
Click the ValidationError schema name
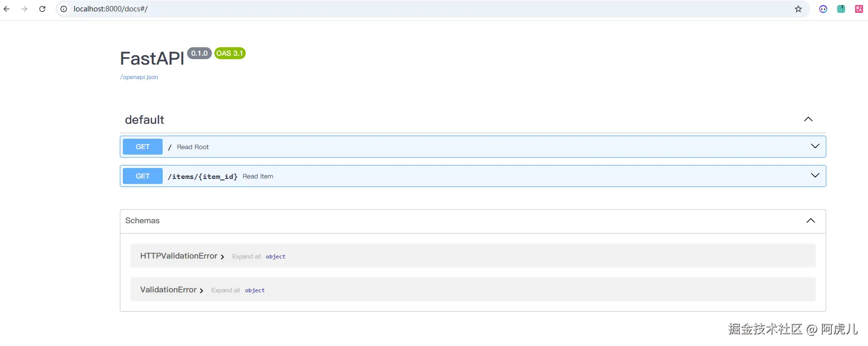point(168,290)
